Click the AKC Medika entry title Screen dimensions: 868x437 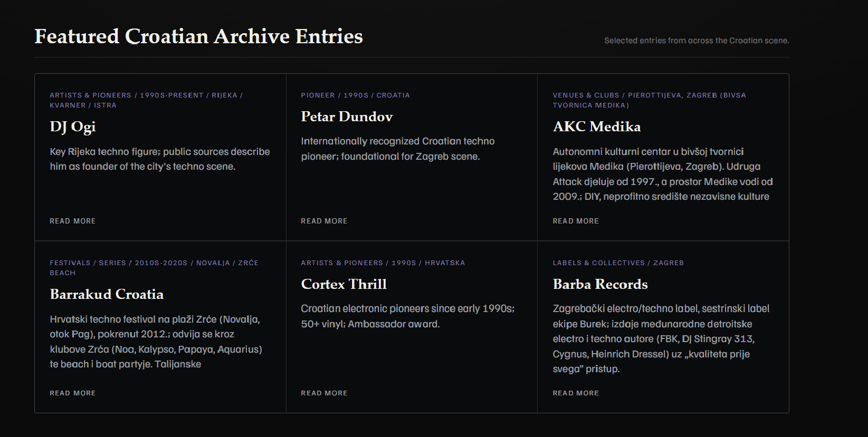coord(597,127)
